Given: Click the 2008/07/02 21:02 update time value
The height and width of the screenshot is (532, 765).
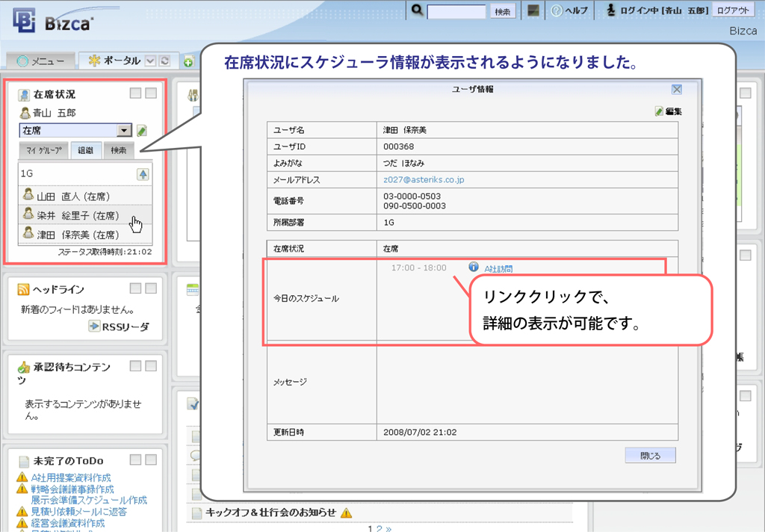Looking at the screenshot, I should (x=420, y=432).
